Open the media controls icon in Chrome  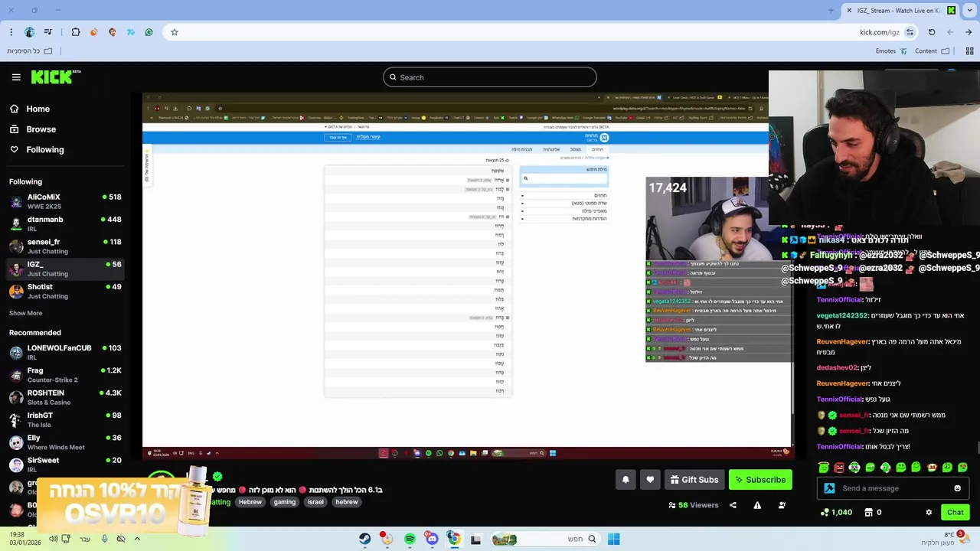(48, 32)
